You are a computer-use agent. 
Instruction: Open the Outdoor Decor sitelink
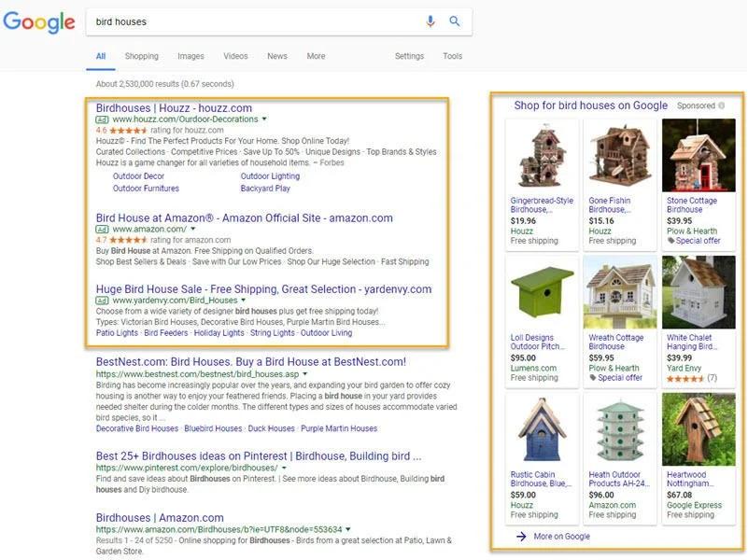pos(138,176)
